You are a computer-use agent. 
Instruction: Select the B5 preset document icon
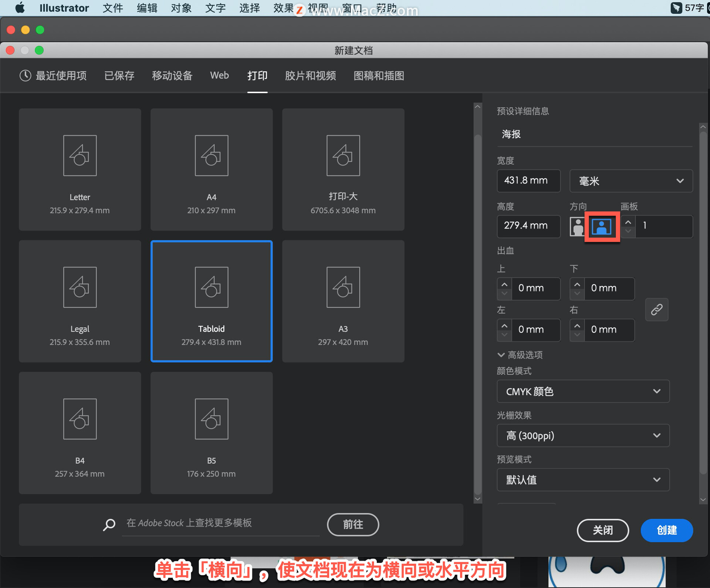click(212, 419)
